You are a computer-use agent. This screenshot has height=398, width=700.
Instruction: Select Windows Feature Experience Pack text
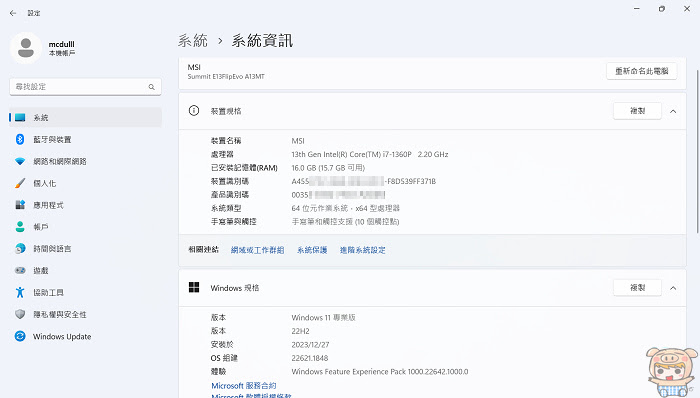(x=380, y=371)
